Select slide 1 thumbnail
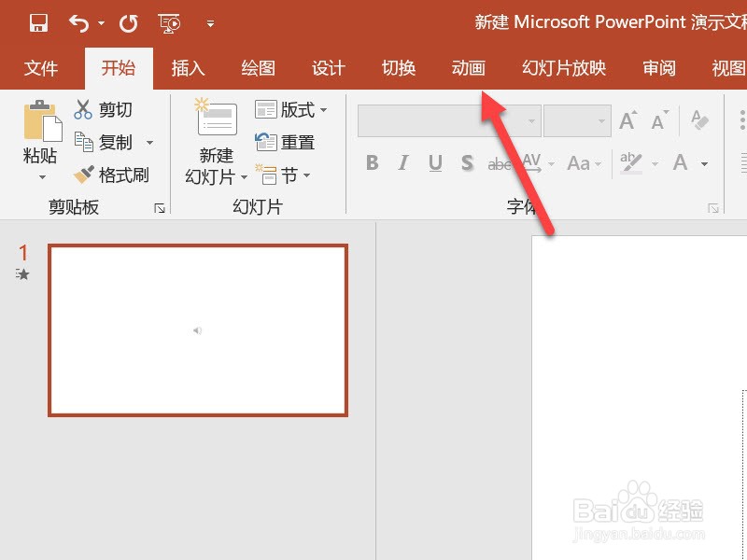 pyautogui.click(x=198, y=330)
